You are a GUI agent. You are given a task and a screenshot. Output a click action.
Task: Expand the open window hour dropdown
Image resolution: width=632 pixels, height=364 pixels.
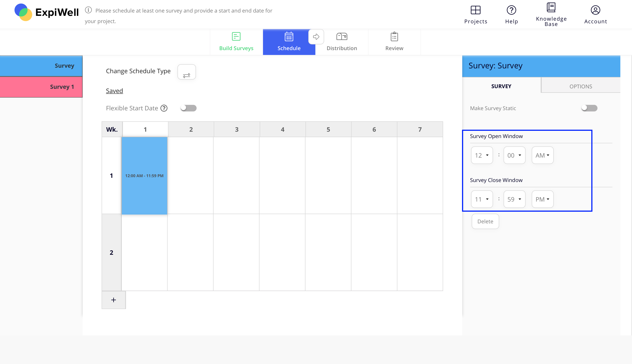[x=482, y=155]
